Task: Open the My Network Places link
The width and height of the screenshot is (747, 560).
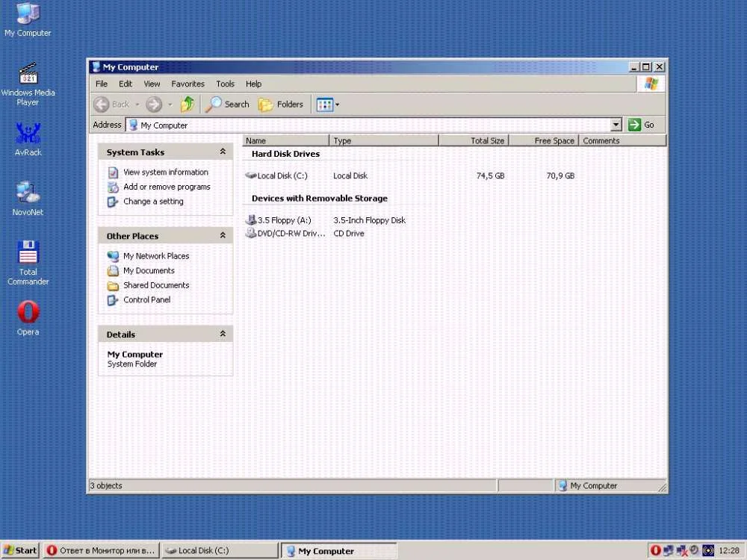Action: click(156, 256)
